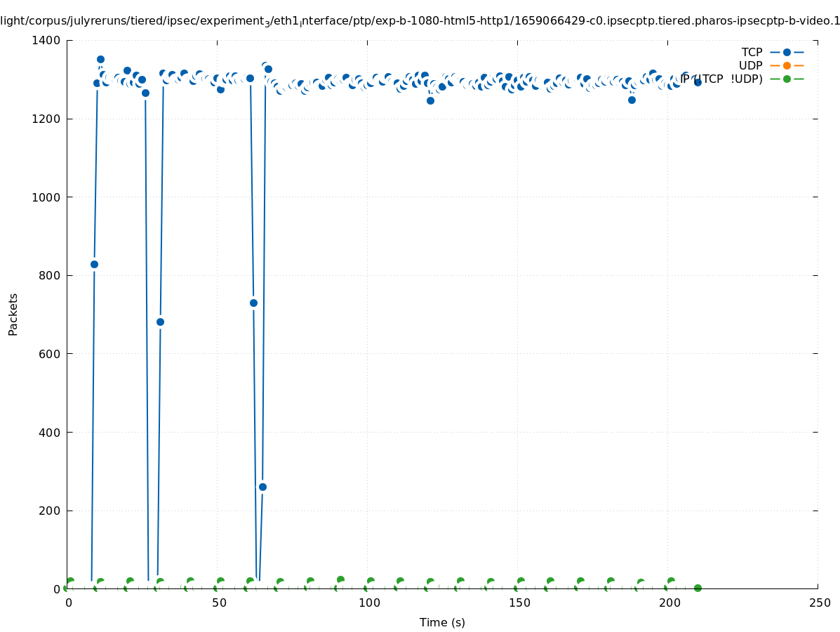Click the 'Packets' y-axis label
The width and height of the screenshot is (840, 632).
point(13,314)
